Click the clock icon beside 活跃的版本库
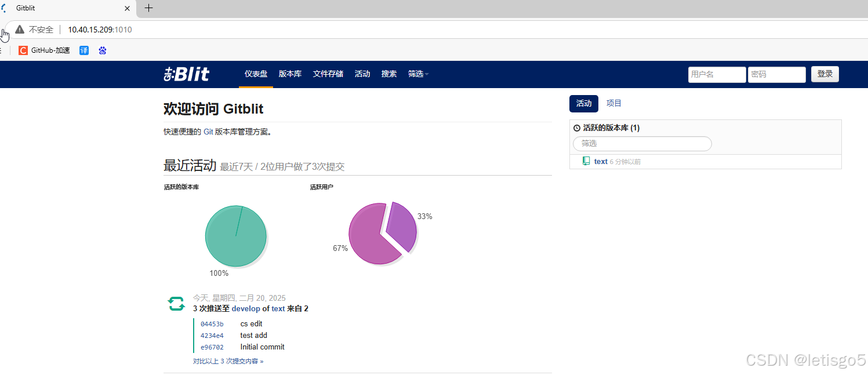868x375 pixels. pos(576,128)
